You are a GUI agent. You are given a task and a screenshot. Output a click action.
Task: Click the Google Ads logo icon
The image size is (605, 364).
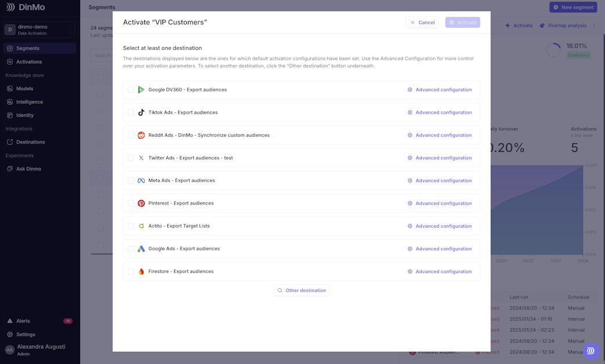tap(141, 249)
